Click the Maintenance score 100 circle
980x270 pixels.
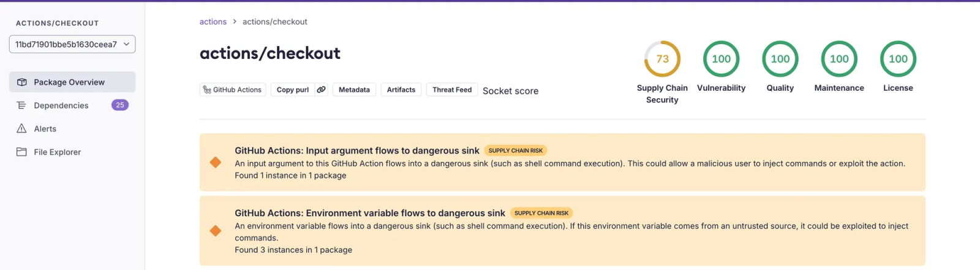839,59
